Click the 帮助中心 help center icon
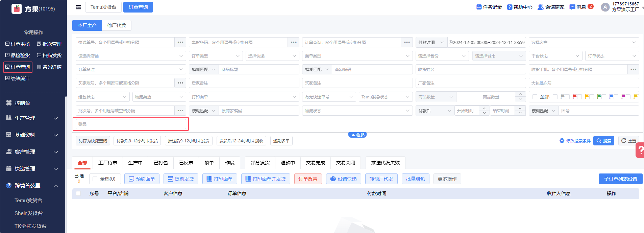The height and width of the screenshot is (233, 644). [510, 7]
